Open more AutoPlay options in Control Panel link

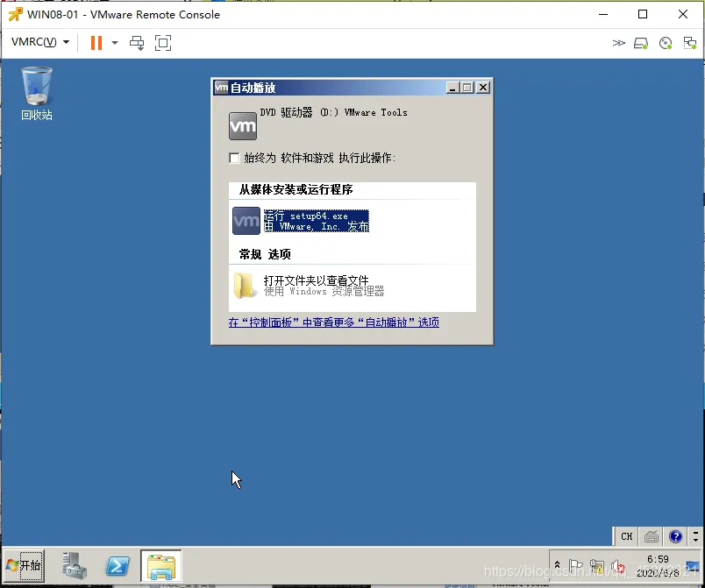click(333, 322)
